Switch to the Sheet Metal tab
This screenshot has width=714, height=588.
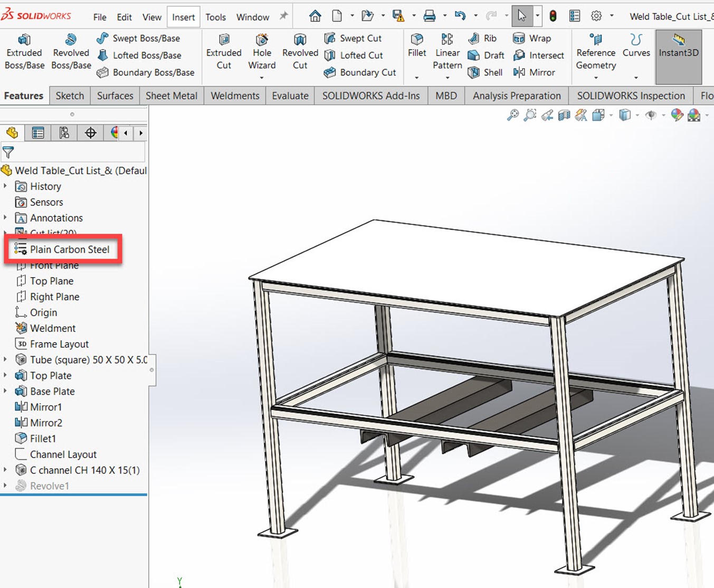click(171, 96)
